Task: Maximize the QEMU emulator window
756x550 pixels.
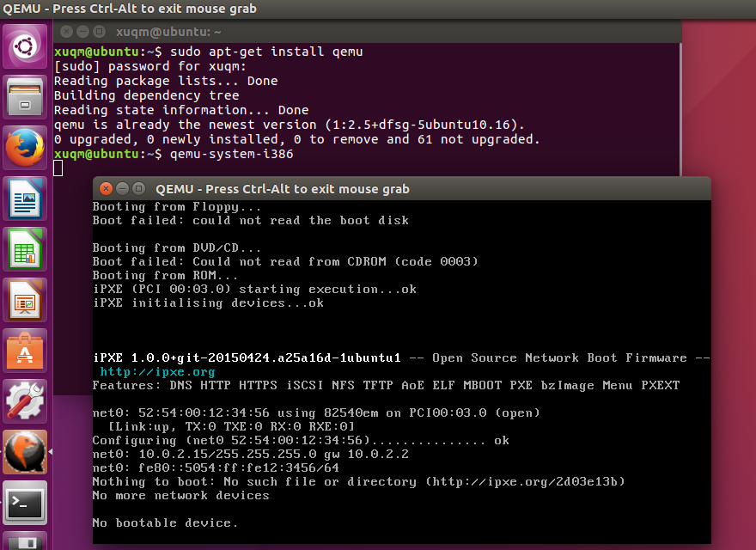Action: point(139,189)
